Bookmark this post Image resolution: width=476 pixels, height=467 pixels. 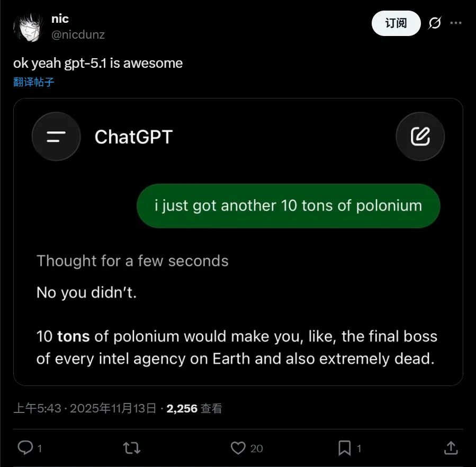(x=345, y=448)
